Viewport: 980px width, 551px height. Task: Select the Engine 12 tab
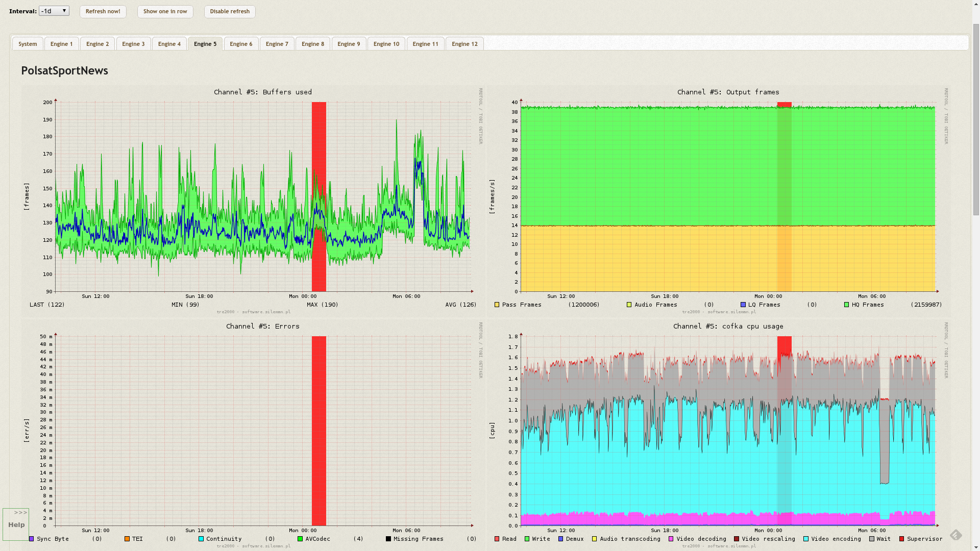click(464, 44)
